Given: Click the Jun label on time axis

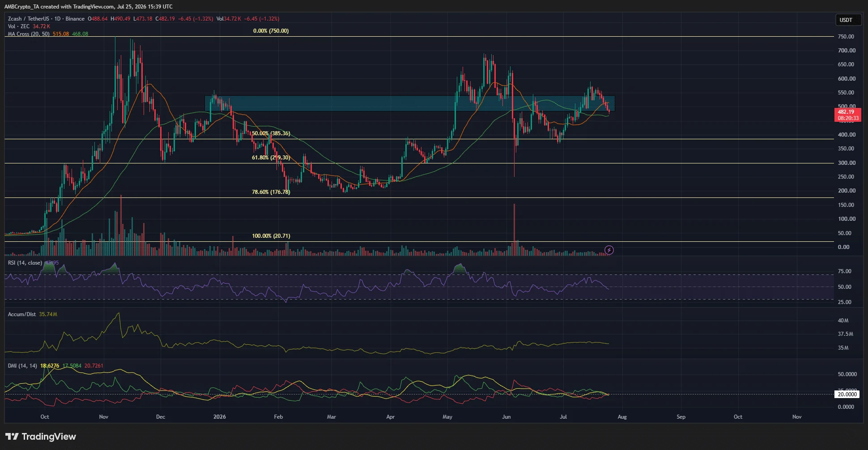Looking at the screenshot, I should click(506, 417).
